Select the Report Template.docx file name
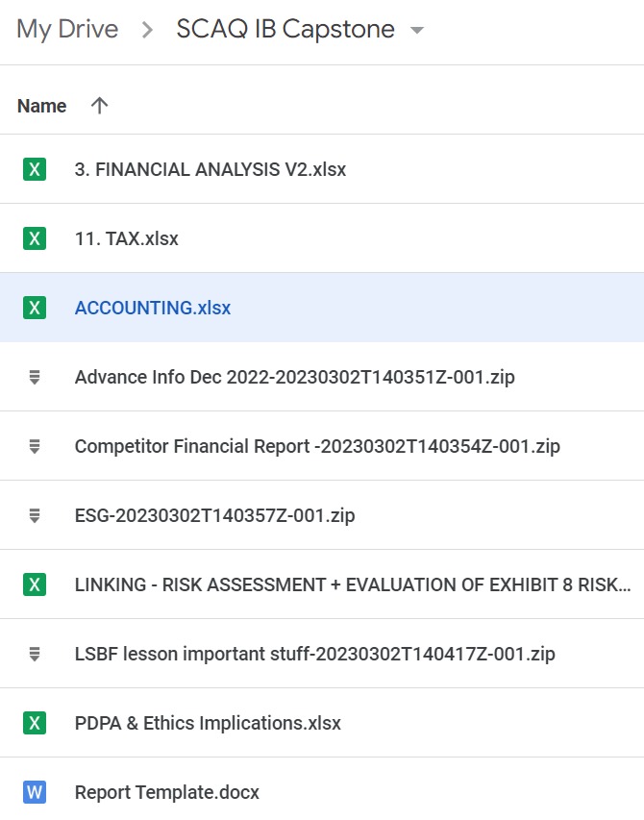 (167, 793)
